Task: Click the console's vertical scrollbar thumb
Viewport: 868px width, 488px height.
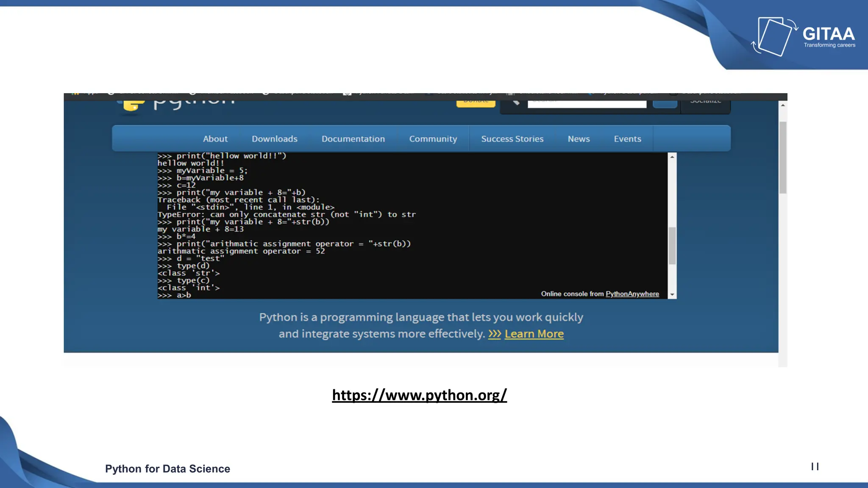Action: [x=672, y=246]
